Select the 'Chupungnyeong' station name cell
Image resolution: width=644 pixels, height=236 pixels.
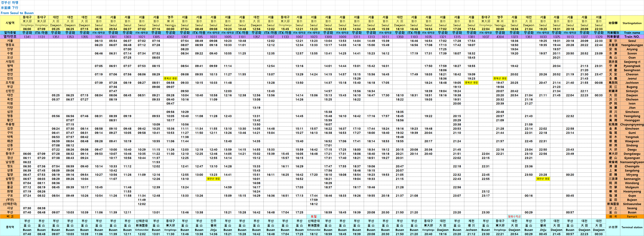632,125
